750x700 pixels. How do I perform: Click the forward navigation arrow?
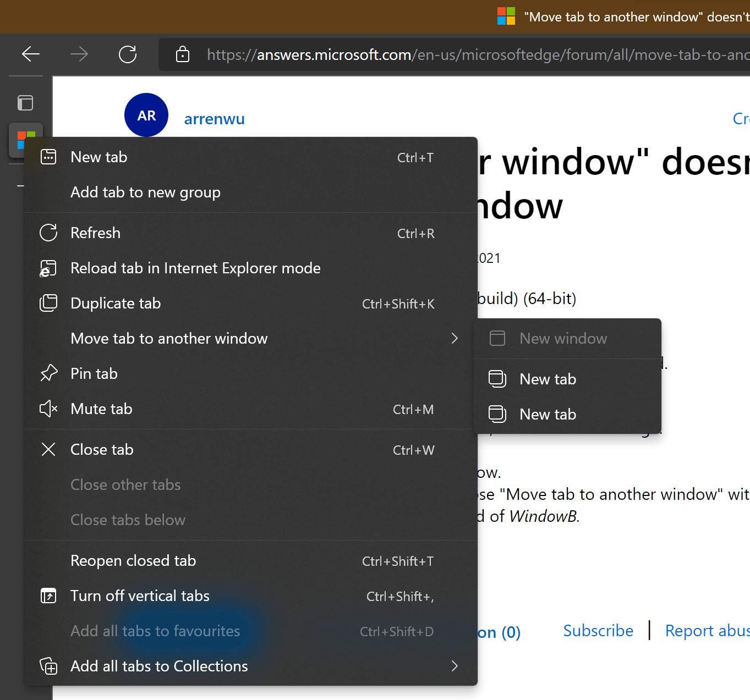(x=79, y=54)
